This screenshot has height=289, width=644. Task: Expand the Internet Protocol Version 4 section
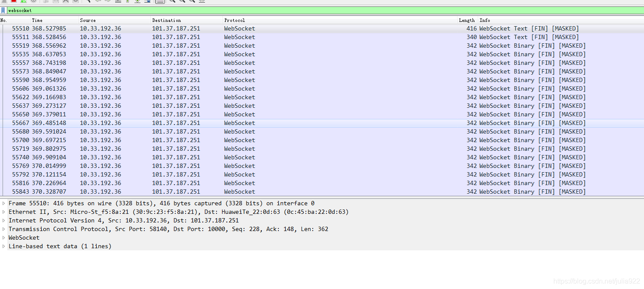(x=4, y=220)
